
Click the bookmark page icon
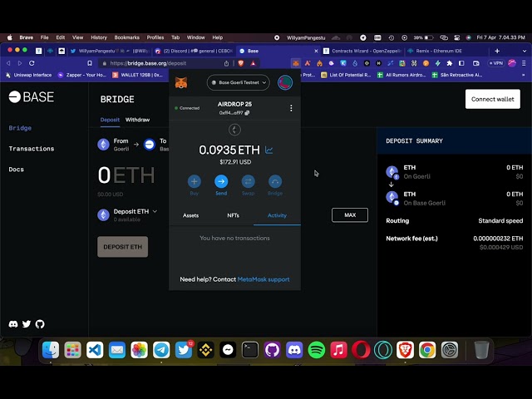pos(90,63)
